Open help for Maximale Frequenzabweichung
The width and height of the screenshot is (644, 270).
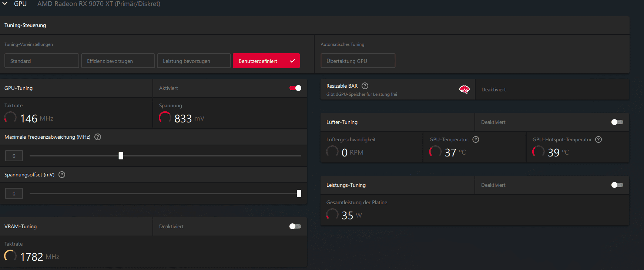[x=98, y=137]
